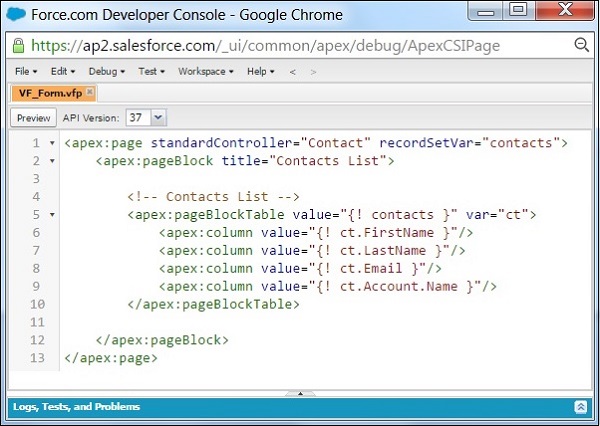The width and height of the screenshot is (600, 426).
Task: Collapse code fold on line 1
Action: point(50,143)
